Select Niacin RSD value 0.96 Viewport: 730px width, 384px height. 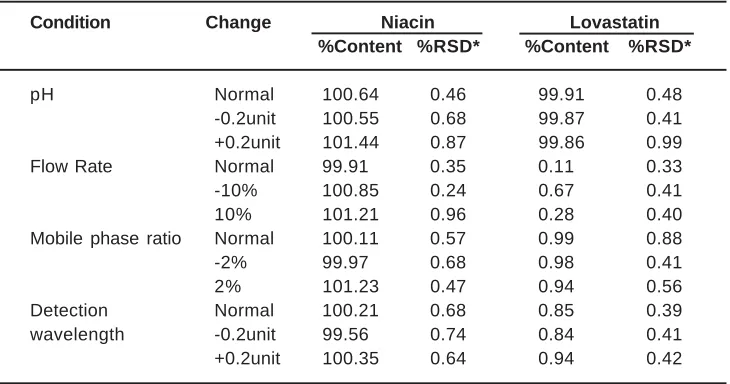(x=448, y=215)
